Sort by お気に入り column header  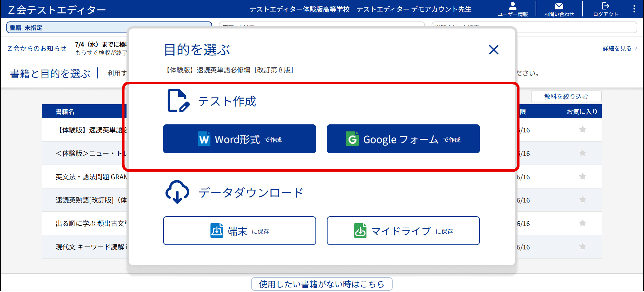[x=582, y=112]
